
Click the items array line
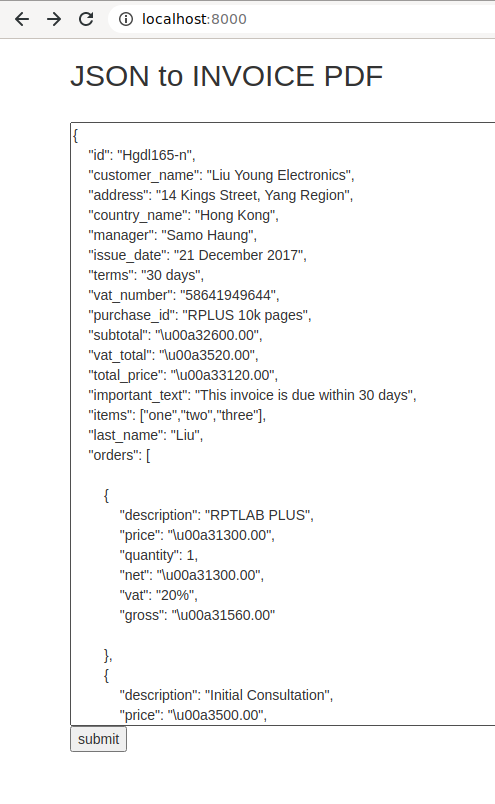click(177, 415)
